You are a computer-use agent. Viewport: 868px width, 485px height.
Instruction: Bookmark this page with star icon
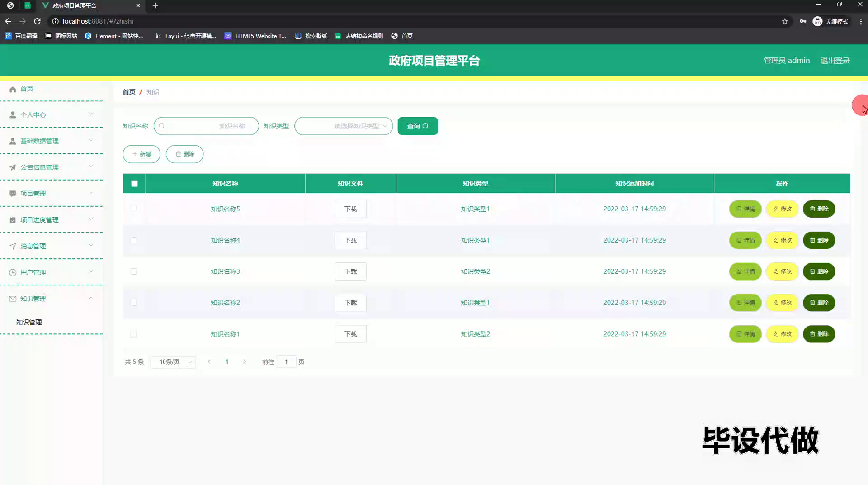[x=785, y=21]
